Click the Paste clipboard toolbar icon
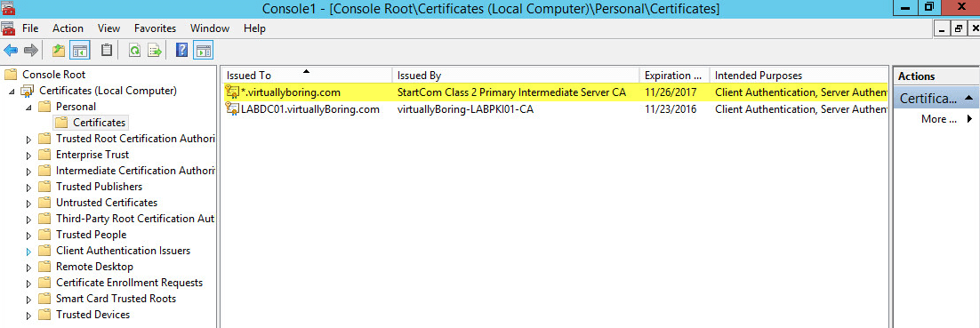 click(x=107, y=50)
